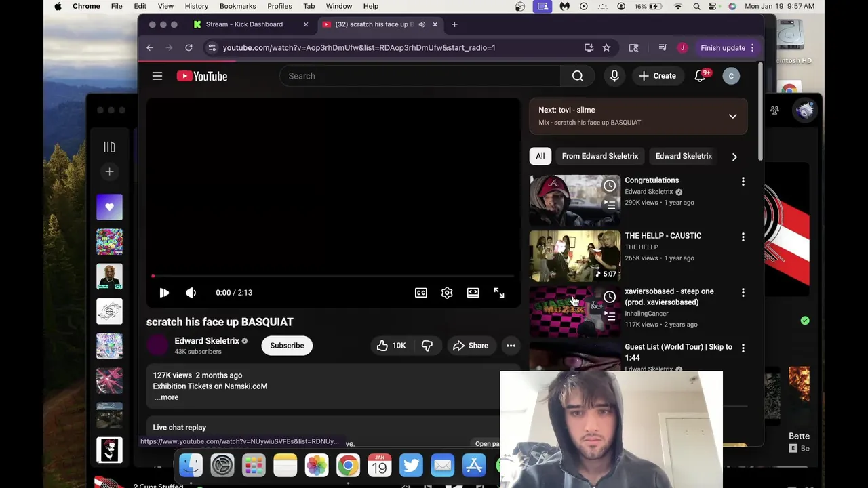Image resolution: width=868 pixels, height=488 pixels.
Task: Open Finder from the Dock
Action: 191,466
